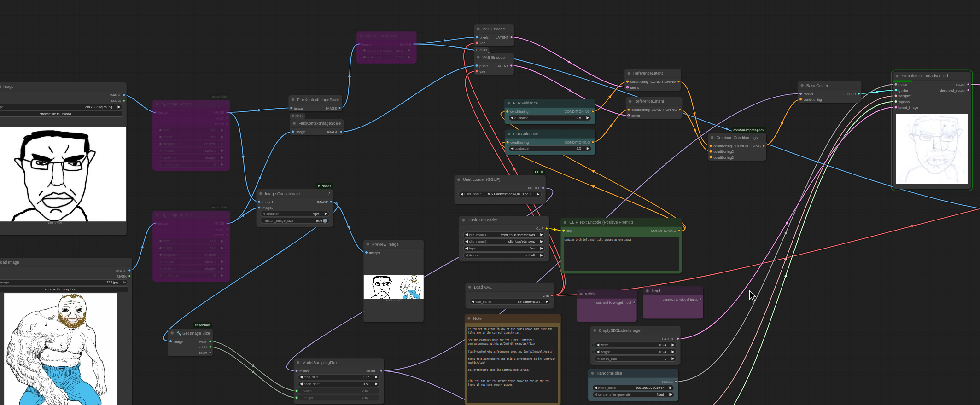Viewport: 980px width, 405px height.
Task: Click the GGUF badge above Unet Loader
Action: 539,172
